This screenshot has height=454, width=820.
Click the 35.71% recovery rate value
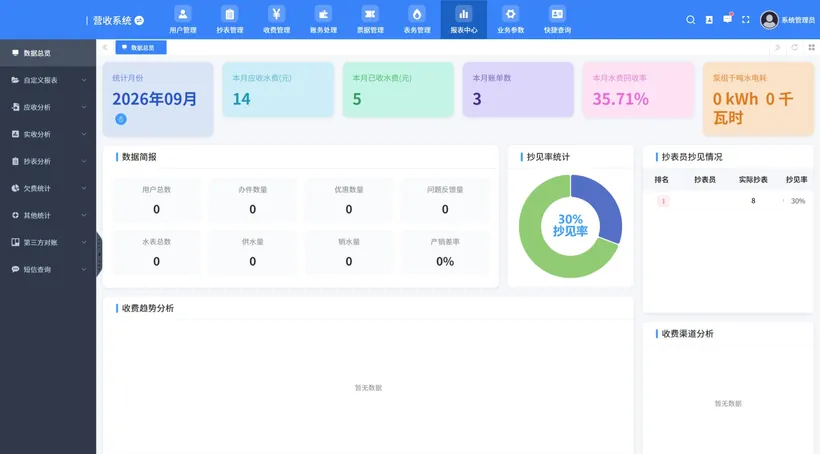[x=621, y=99]
